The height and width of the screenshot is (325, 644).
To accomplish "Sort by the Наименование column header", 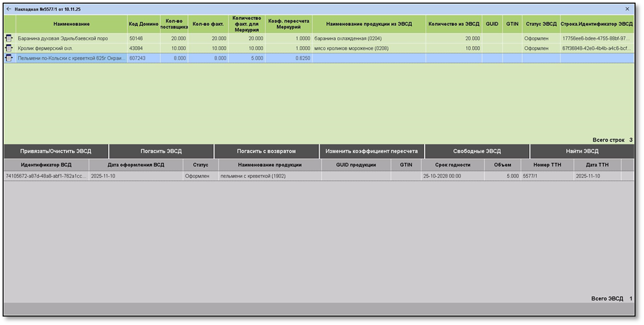I will pyautogui.click(x=71, y=24).
